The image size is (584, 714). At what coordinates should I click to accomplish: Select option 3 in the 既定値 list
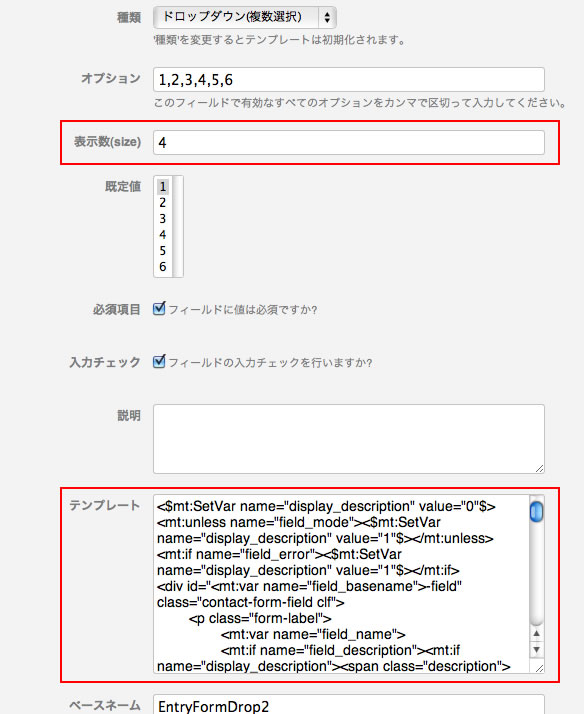(x=163, y=219)
